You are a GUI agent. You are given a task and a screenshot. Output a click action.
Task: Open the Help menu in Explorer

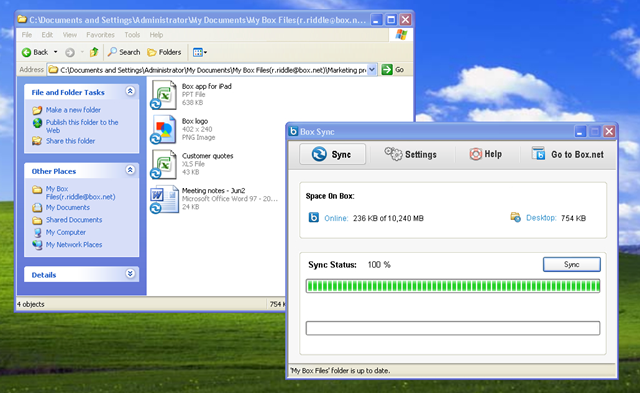[156, 35]
